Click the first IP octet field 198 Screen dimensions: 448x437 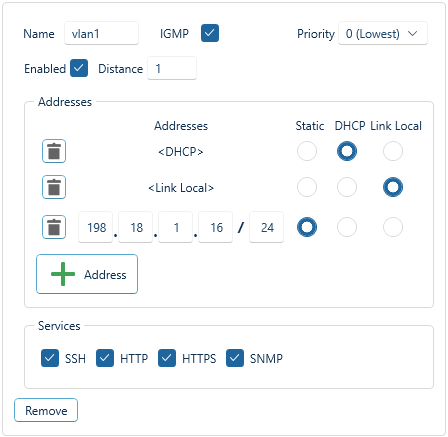pyautogui.click(x=96, y=227)
